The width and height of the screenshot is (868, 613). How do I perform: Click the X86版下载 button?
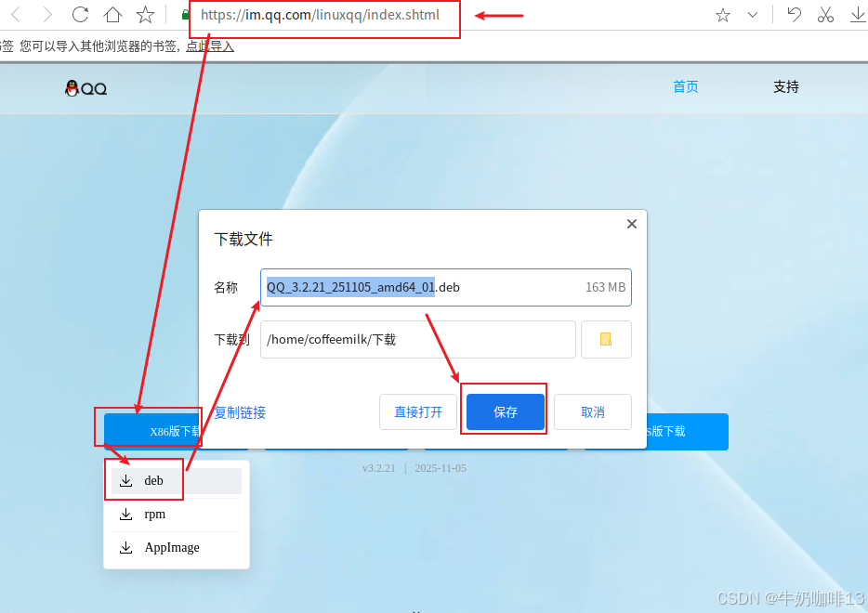(152, 431)
